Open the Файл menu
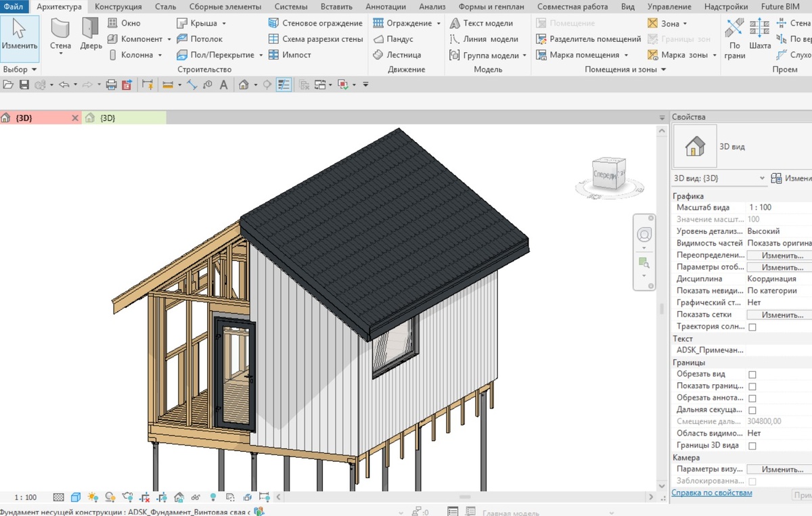 14,7
